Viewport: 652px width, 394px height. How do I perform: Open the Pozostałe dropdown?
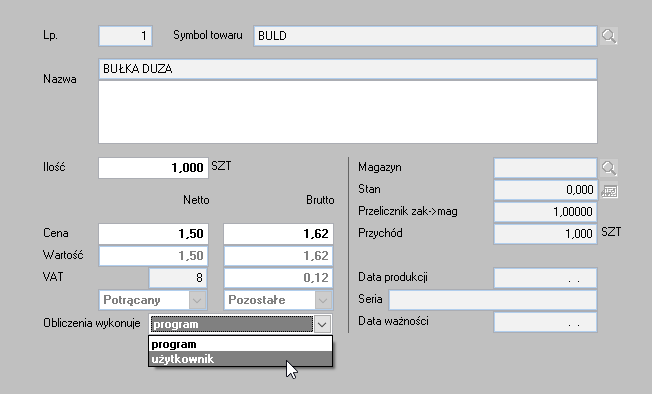pyautogui.click(x=323, y=300)
